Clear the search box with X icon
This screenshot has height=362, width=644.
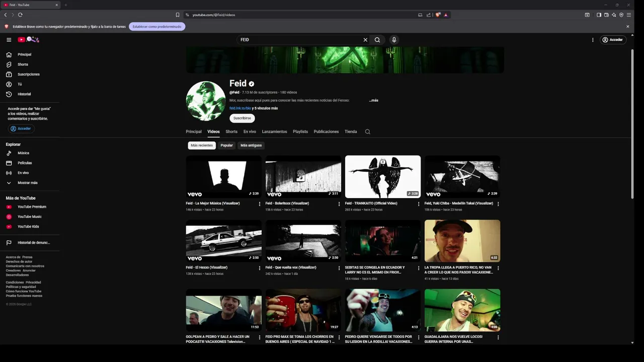pos(365,40)
